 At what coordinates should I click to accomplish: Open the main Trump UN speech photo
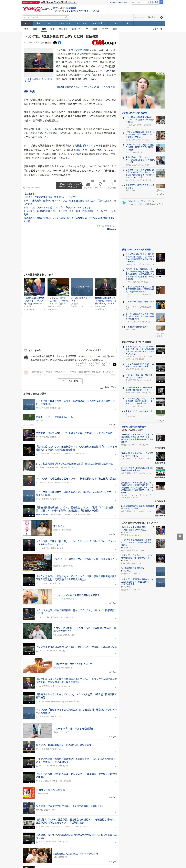point(39,63)
